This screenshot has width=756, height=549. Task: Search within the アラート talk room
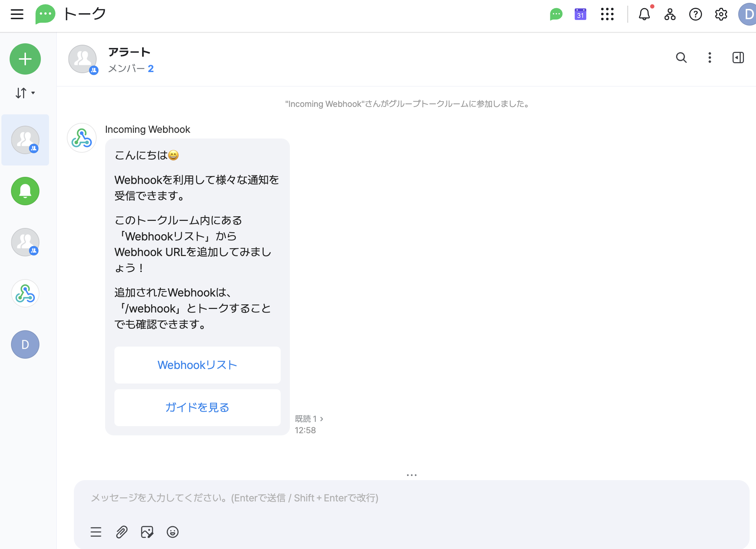(x=681, y=58)
